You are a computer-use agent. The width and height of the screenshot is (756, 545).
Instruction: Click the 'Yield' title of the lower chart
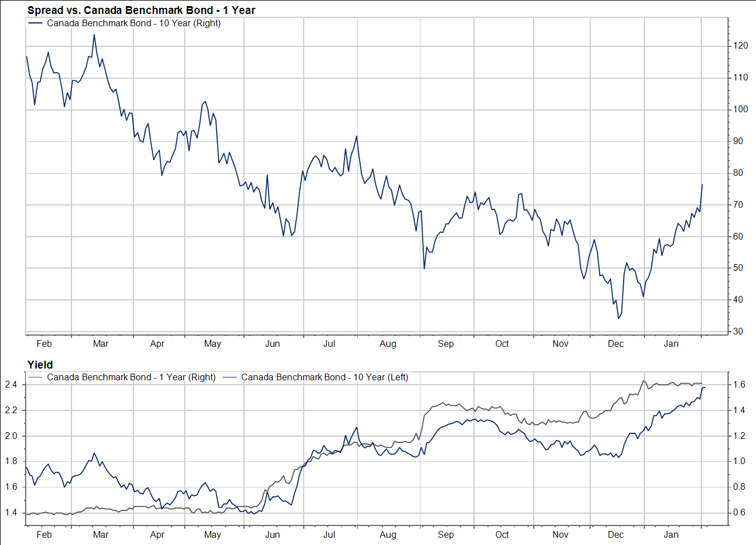tap(40, 365)
